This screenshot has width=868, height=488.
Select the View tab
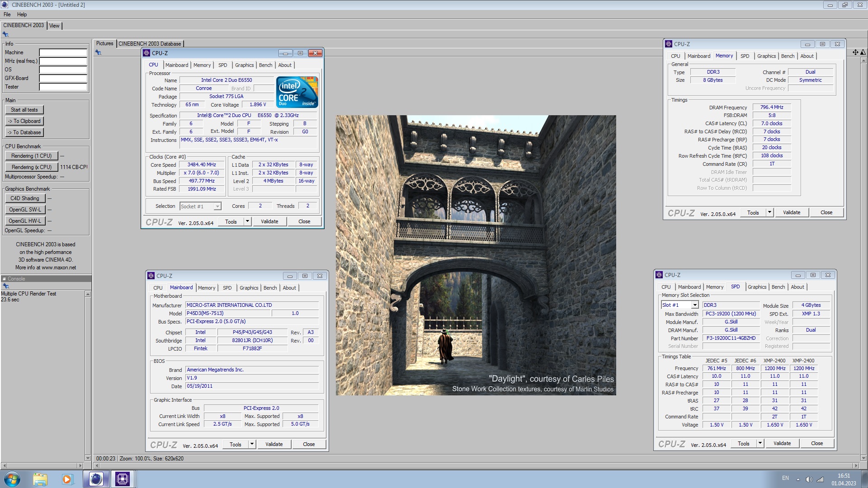pyautogui.click(x=54, y=26)
